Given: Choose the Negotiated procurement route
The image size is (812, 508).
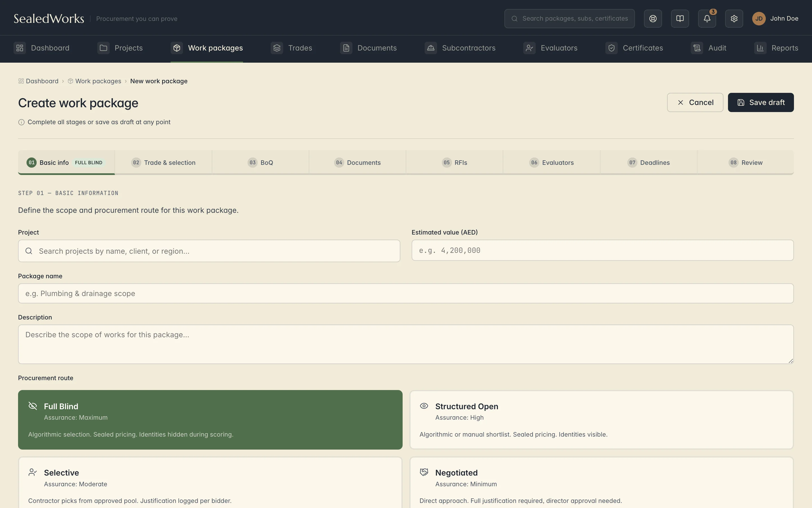Looking at the screenshot, I should (601, 483).
